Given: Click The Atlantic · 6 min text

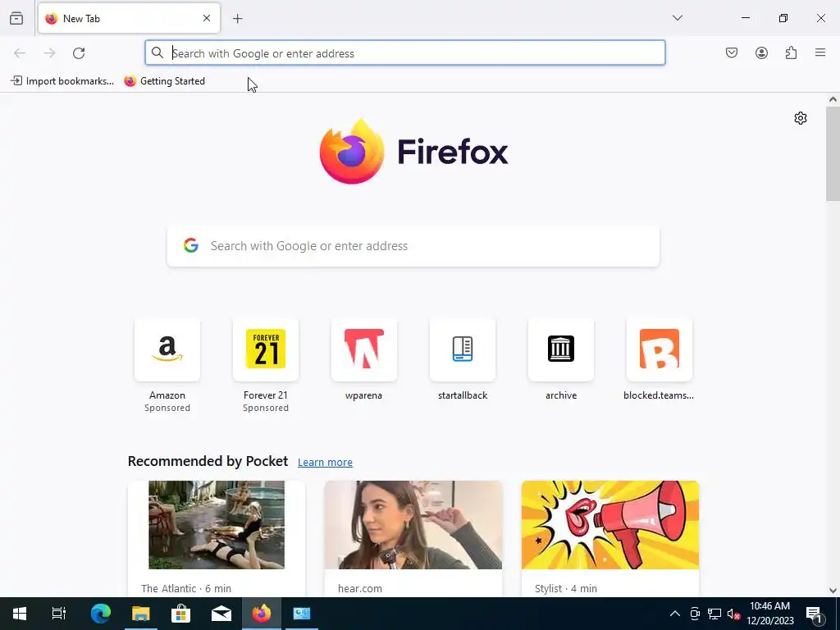Looking at the screenshot, I should [x=186, y=588].
